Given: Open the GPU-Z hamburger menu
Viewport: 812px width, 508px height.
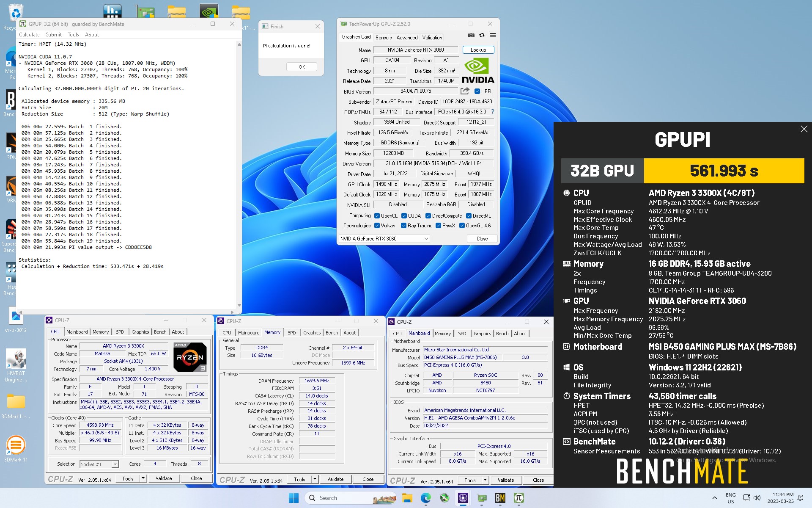Looking at the screenshot, I should (493, 36).
